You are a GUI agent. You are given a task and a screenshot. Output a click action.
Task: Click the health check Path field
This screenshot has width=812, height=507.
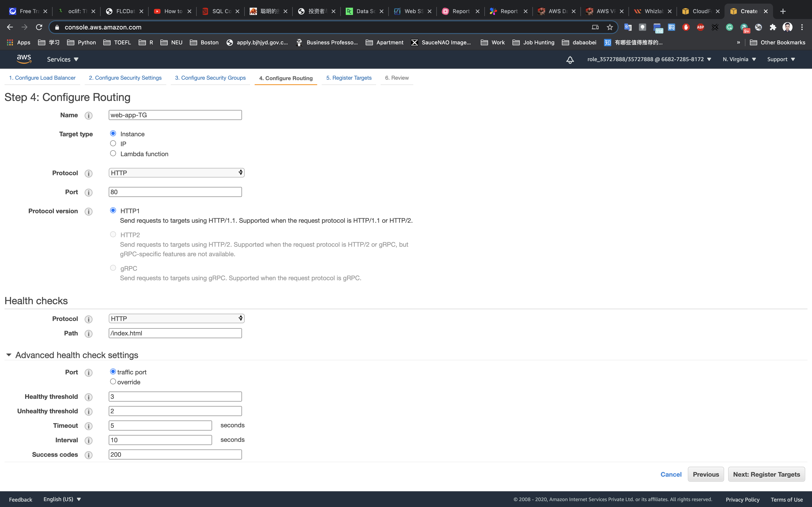tap(175, 333)
